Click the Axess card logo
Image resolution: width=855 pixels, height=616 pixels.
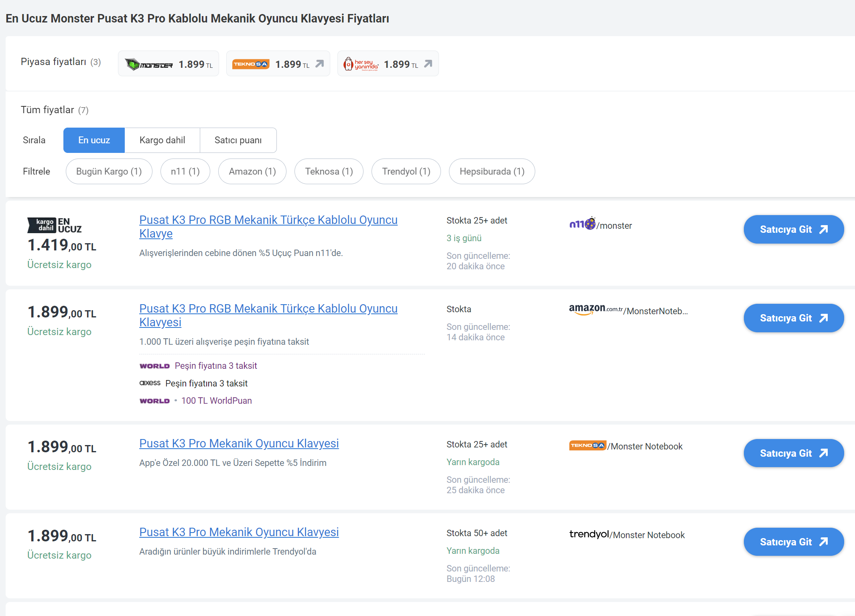coord(150,383)
